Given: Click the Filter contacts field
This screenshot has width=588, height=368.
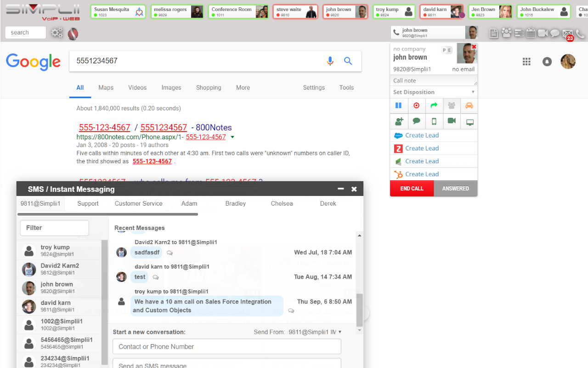Looking at the screenshot, I should coord(54,228).
